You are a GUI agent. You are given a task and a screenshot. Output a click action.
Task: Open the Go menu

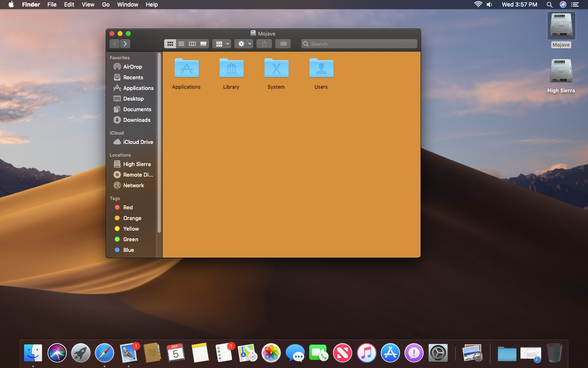tap(106, 4)
